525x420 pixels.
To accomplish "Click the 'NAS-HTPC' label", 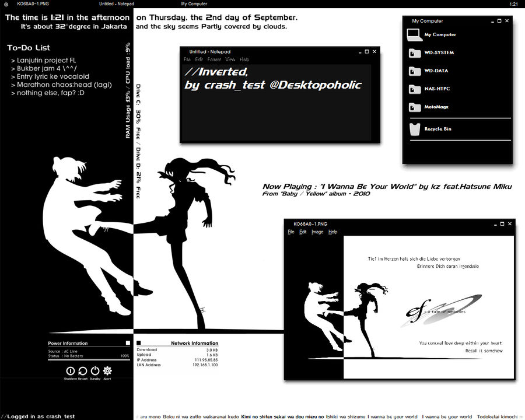I will 437,89.
